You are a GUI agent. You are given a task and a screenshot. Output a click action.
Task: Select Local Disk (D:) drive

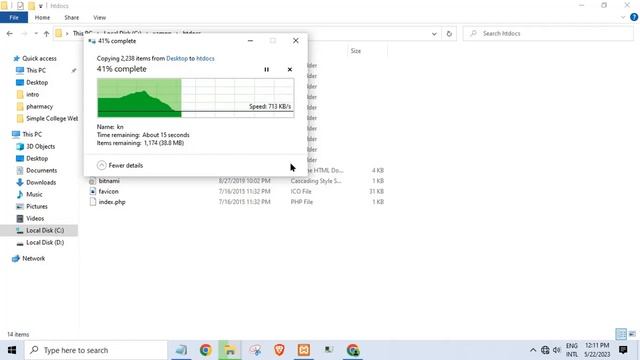pyautogui.click(x=45, y=242)
